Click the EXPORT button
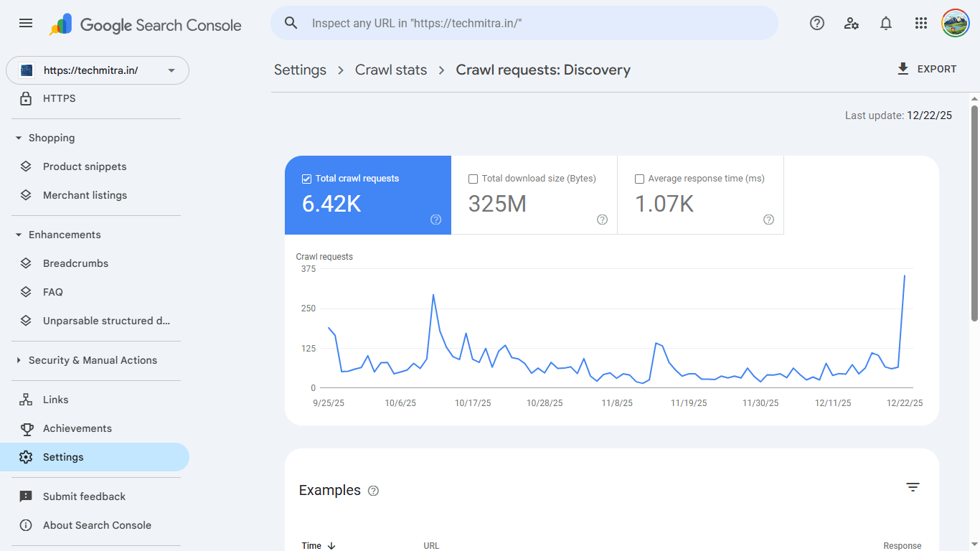The height and width of the screenshot is (551, 980). click(927, 69)
